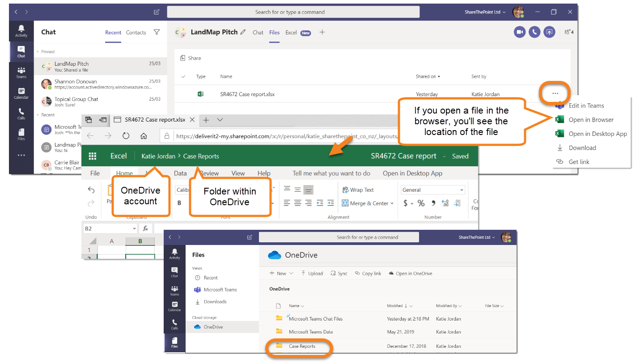This screenshot has width=644, height=363.
Task: Open the Data ribbon tab in Excel
Action: (180, 173)
